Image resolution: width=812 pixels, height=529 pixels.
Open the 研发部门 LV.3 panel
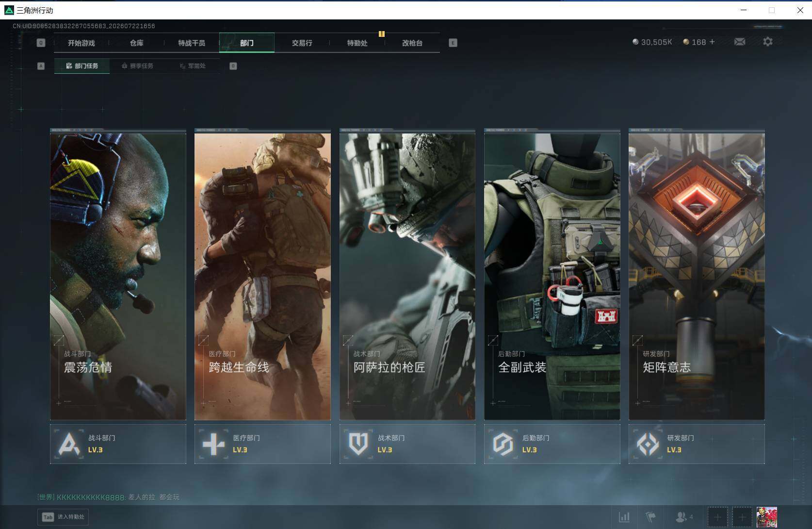coord(697,444)
